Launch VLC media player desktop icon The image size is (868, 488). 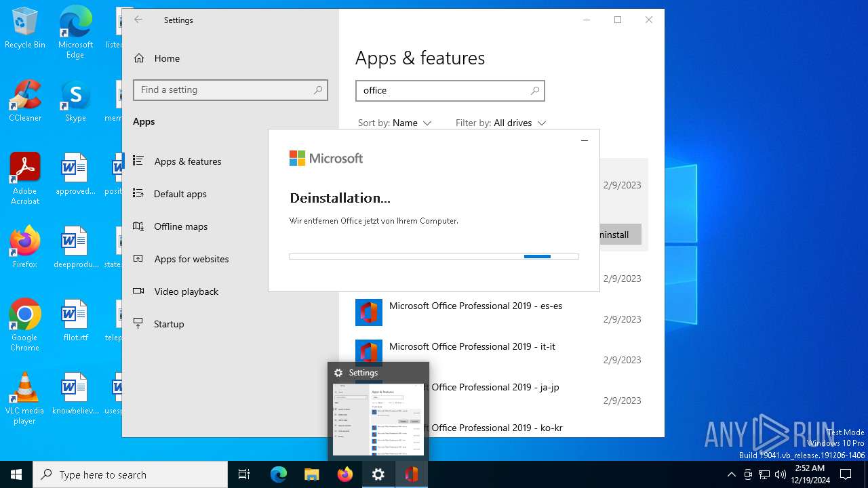[x=25, y=398]
